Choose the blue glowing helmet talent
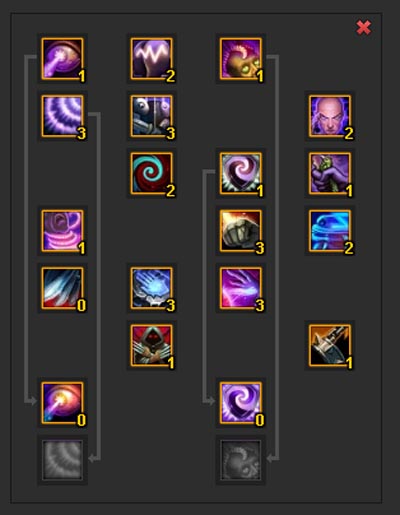400x515 pixels. coord(330,231)
